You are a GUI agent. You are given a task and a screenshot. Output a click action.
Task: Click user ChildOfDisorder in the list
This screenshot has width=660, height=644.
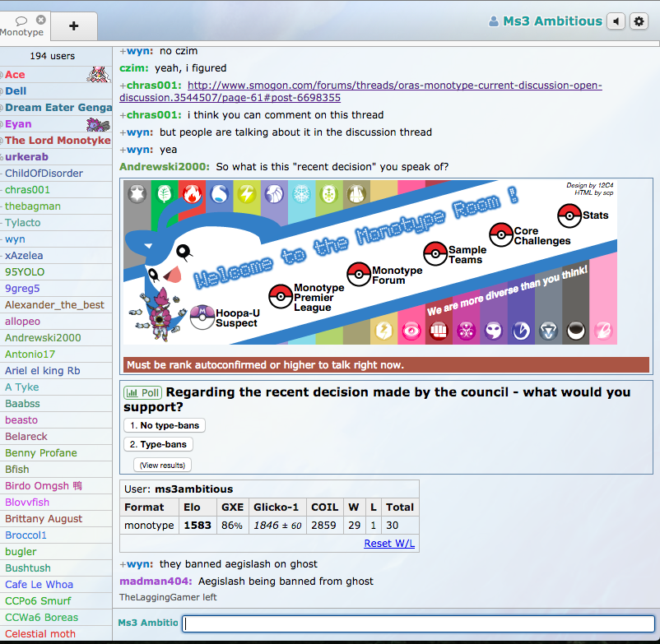coord(56,173)
